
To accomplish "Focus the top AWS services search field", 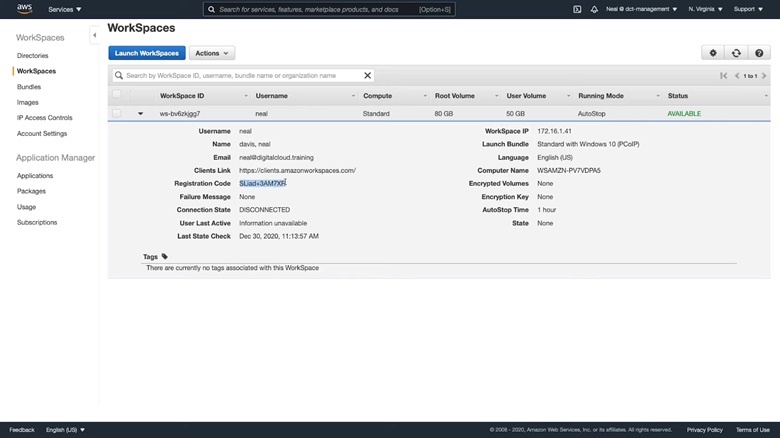I will click(329, 9).
